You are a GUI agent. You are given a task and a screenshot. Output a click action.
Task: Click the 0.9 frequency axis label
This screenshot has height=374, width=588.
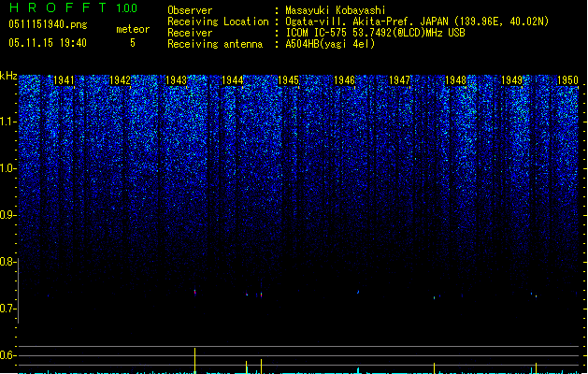point(7,215)
